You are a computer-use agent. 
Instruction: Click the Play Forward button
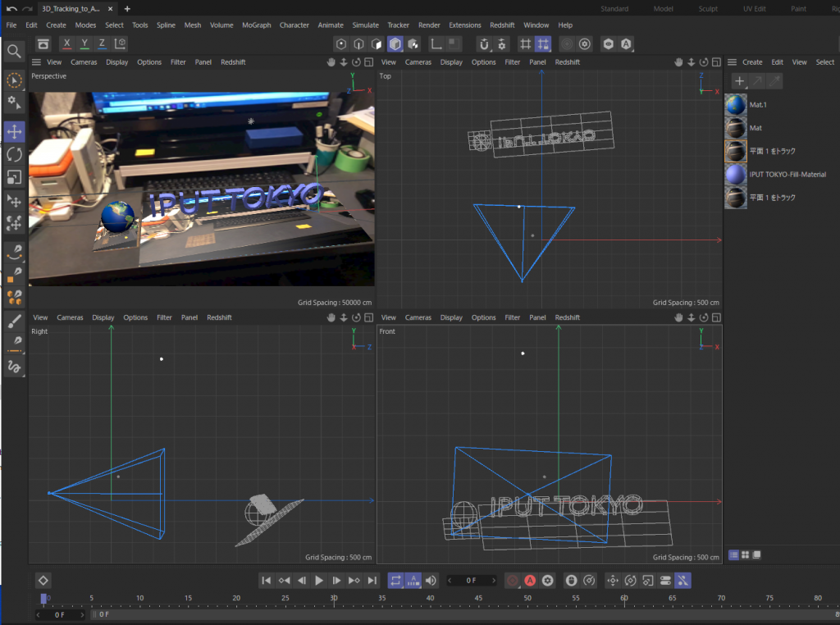point(319,581)
